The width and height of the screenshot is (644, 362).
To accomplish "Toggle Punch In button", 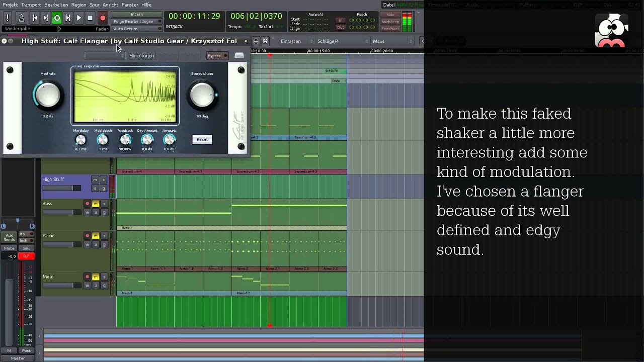I will [341, 21].
